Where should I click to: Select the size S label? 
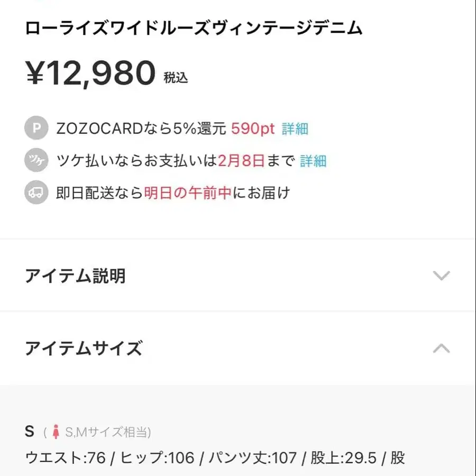tap(29, 431)
